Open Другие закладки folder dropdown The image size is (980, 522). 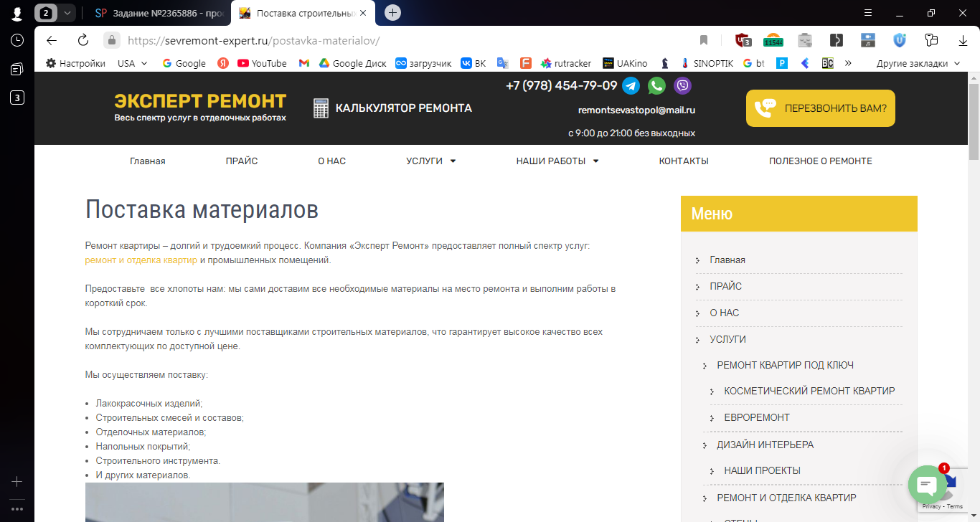pyautogui.click(x=918, y=63)
